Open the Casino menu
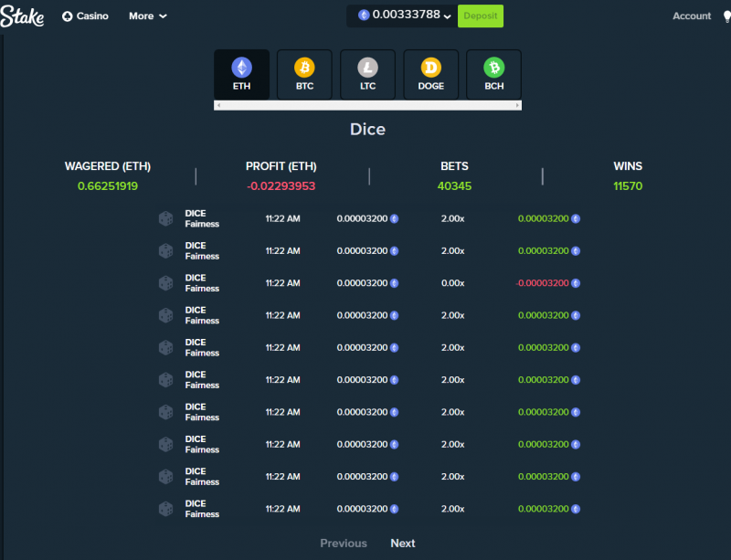731x560 pixels. click(85, 16)
